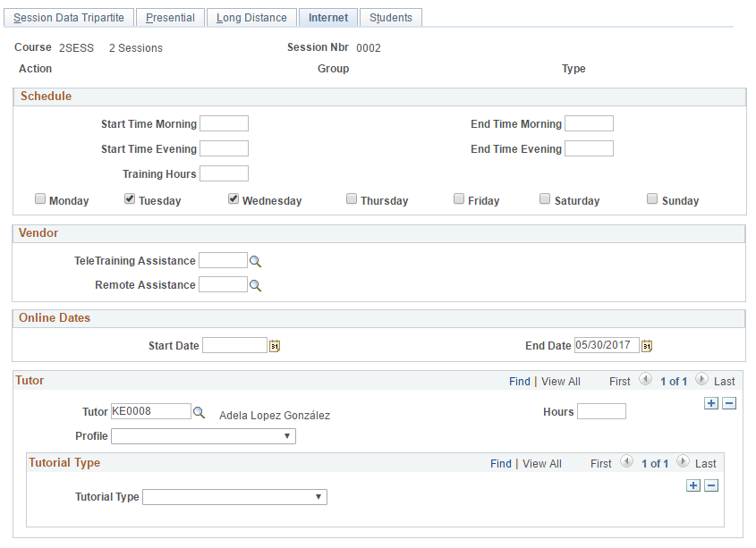Open the Long Distance tab
Screen dimensions: 756x548
(251, 18)
